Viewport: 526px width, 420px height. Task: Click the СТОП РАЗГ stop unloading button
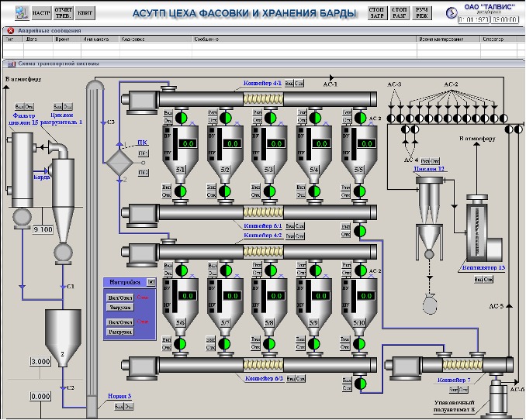pyautogui.click(x=399, y=13)
